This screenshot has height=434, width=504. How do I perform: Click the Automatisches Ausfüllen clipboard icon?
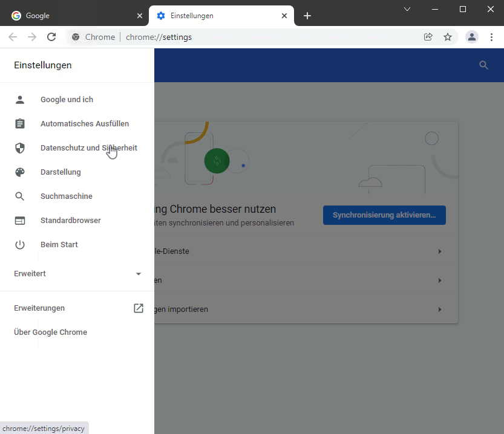[20, 123]
